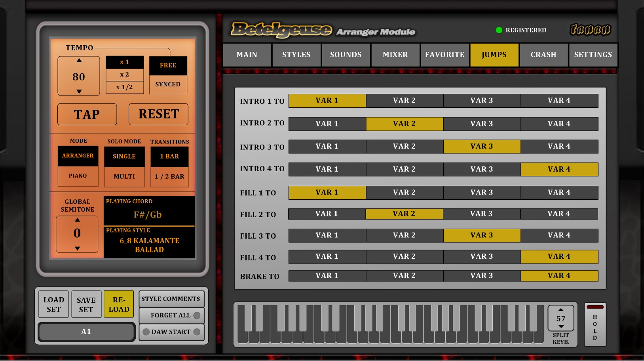
Task: Switch mode to PIANO
Action: tap(78, 176)
